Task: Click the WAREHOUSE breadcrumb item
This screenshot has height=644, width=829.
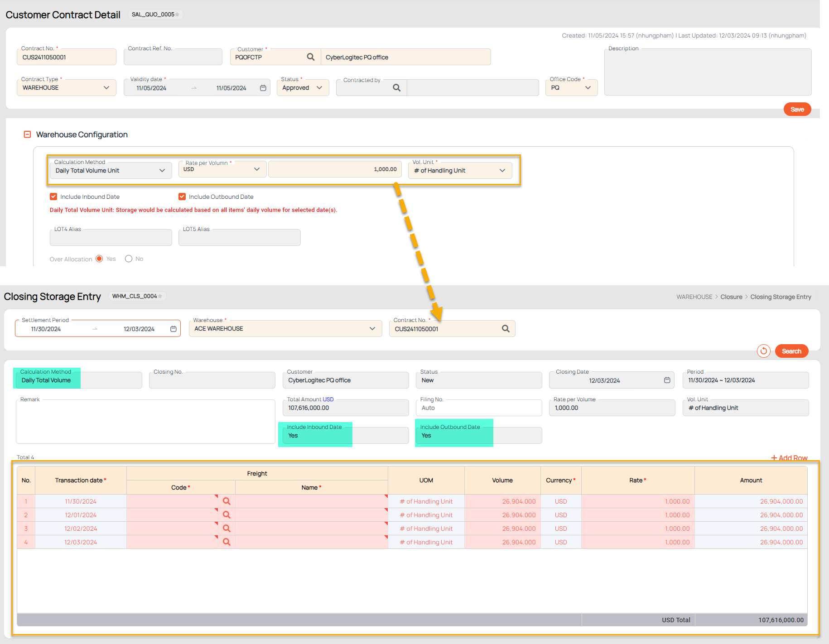Action: click(x=694, y=297)
